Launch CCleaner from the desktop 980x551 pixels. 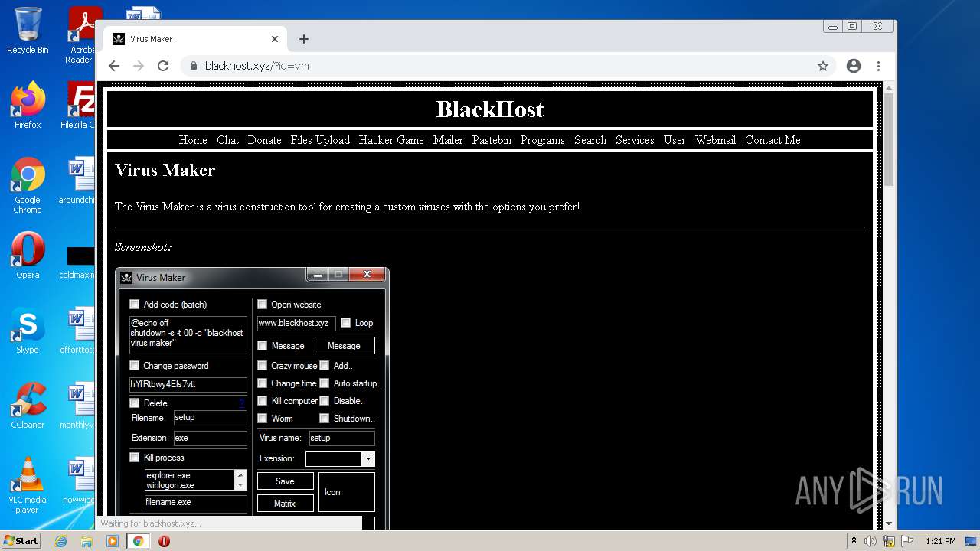[x=28, y=406]
